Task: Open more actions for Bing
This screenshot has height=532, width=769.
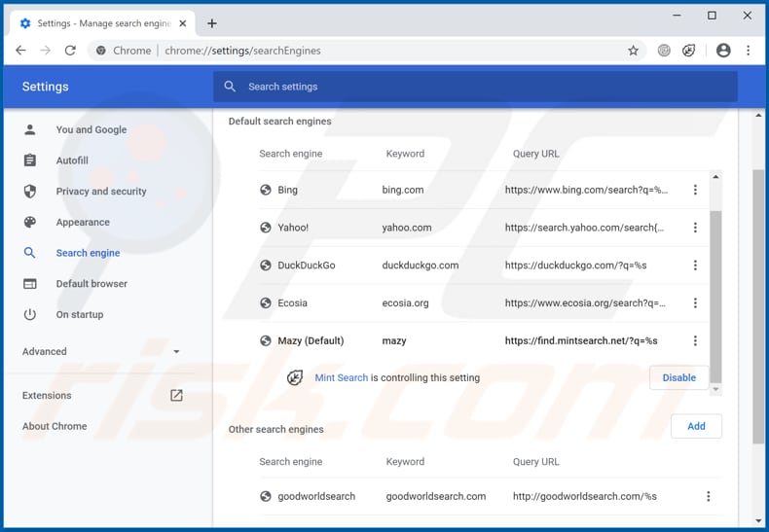Action: (x=695, y=191)
